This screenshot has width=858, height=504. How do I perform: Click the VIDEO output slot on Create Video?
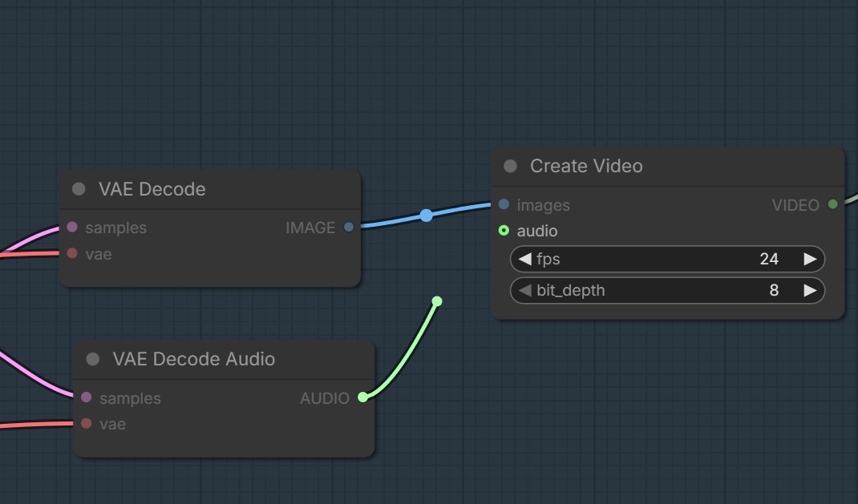[833, 204]
